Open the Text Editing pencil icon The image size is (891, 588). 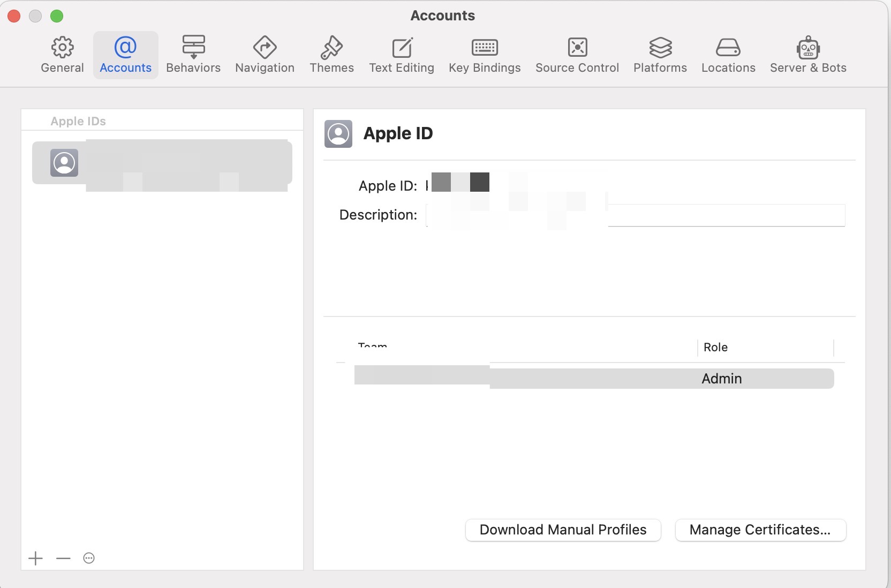click(402, 47)
